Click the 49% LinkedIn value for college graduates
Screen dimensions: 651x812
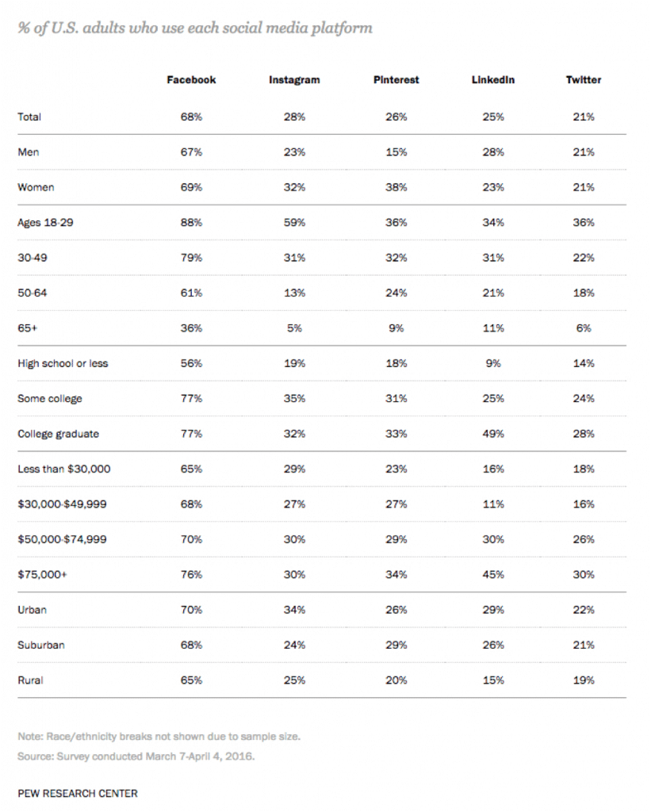pyautogui.click(x=492, y=434)
